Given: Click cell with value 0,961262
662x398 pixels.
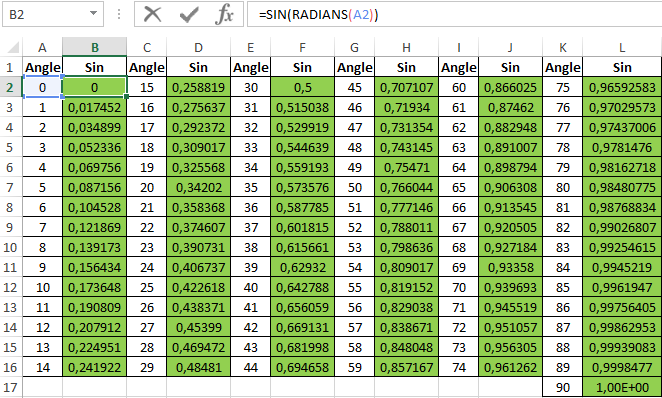Looking at the screenshot, I should (x=510, y=367).
